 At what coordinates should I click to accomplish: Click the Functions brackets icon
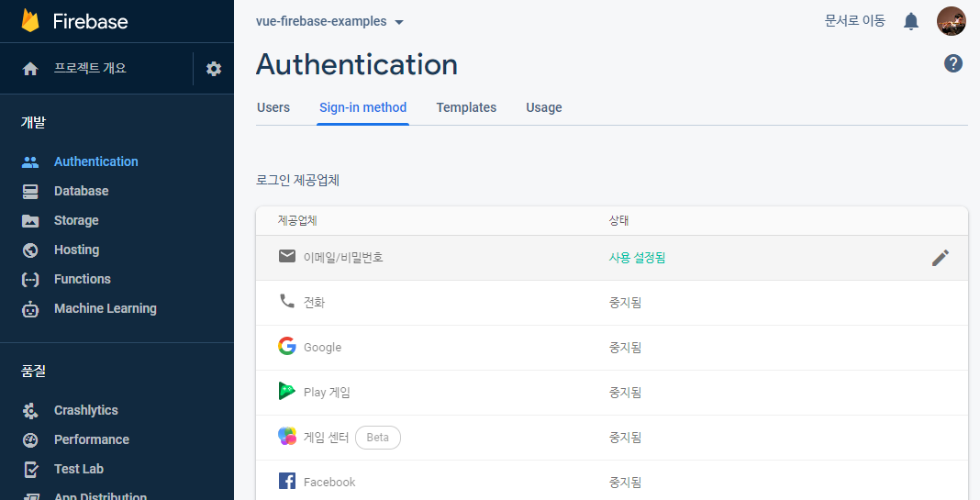(30, 280)
